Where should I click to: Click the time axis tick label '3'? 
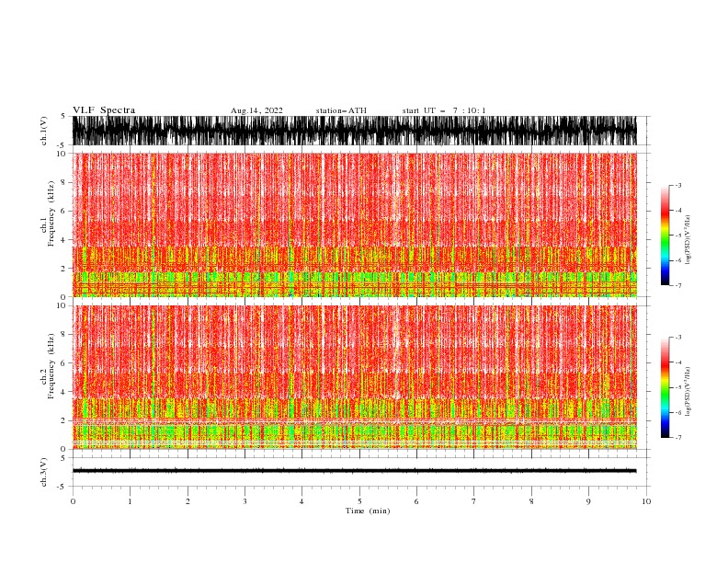[x=245, y=501]
